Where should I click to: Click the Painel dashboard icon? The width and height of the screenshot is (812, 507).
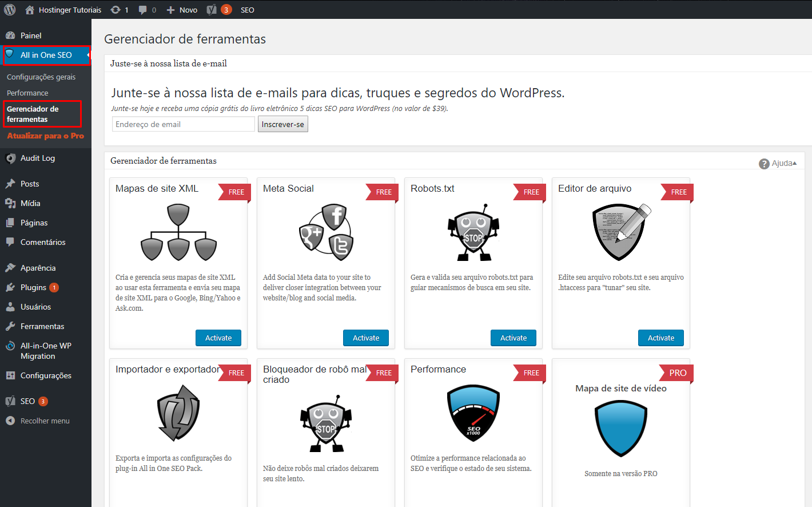pos(10,35)
